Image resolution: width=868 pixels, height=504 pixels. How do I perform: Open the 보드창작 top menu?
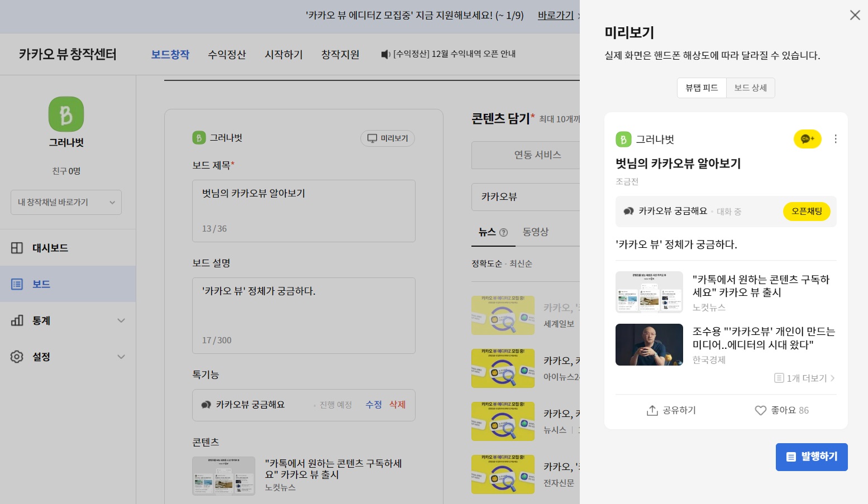pyautogui.click(x=170, y=54)
